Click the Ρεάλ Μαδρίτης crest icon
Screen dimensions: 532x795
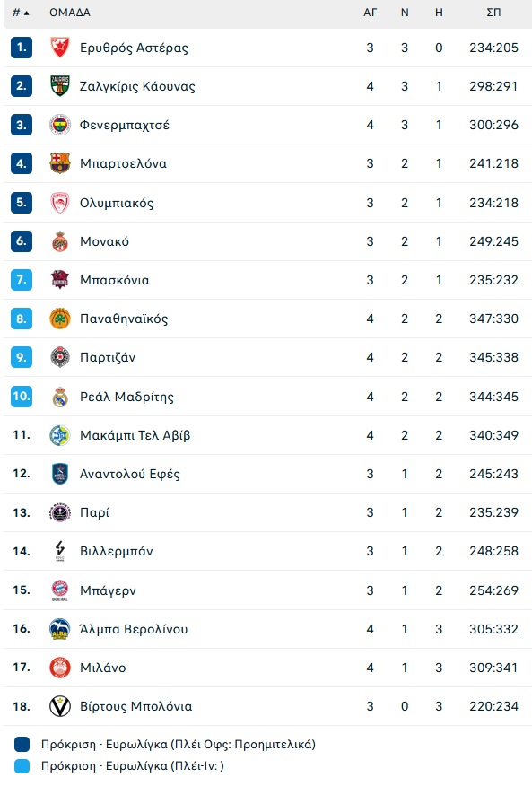[60, 396]
